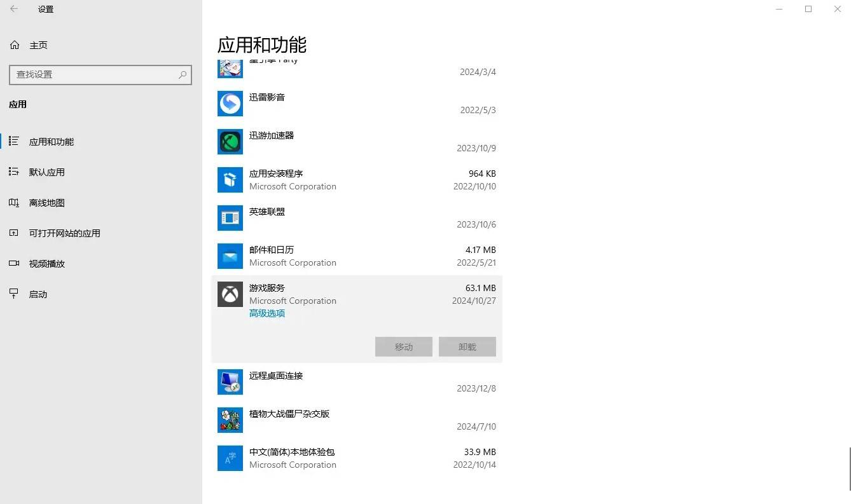
Task: Maximize the Settings window
Action: (808, 9)
